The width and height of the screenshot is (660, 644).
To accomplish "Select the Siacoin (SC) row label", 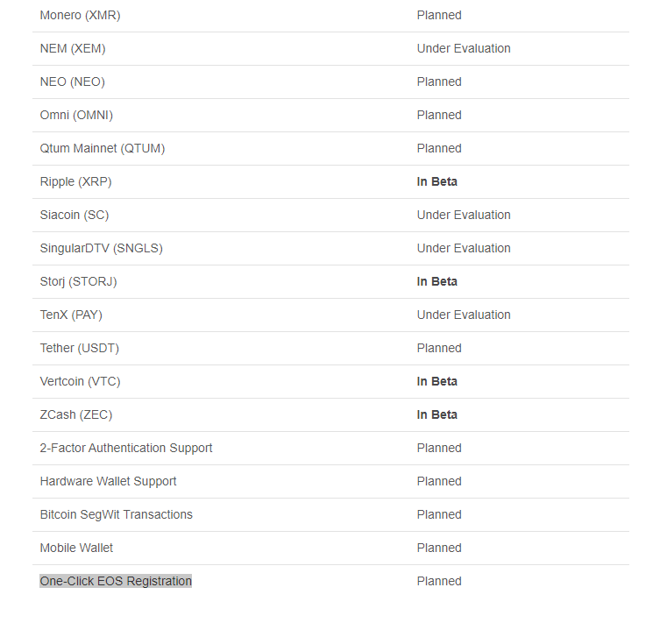I will coord(75,215).
